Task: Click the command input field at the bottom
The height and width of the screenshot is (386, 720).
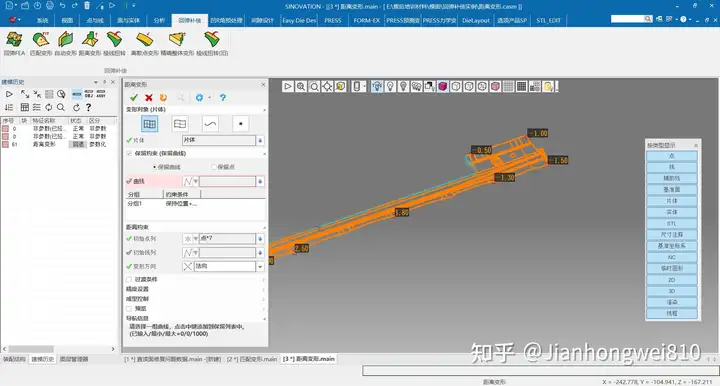Action: pos(540,370)
